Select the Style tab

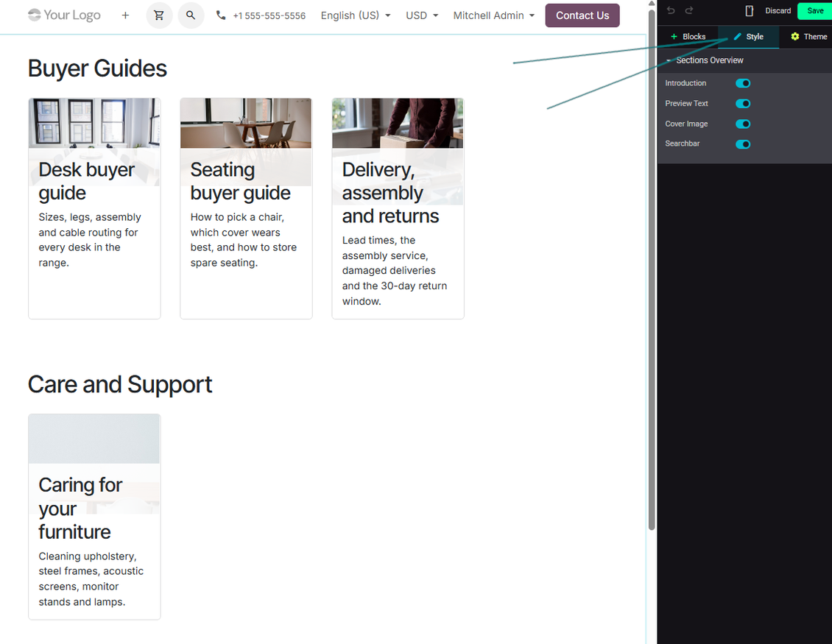click(749, 37)
